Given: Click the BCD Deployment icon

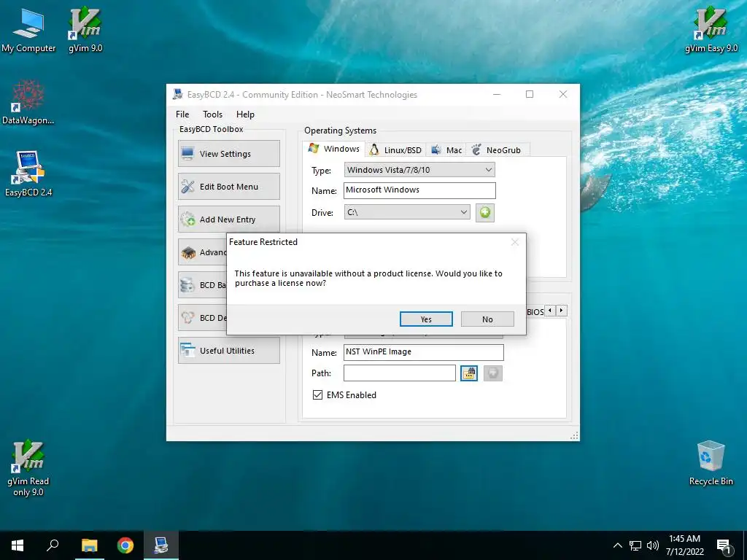Looking at the screenshot, I should click(x=187, y=318).
